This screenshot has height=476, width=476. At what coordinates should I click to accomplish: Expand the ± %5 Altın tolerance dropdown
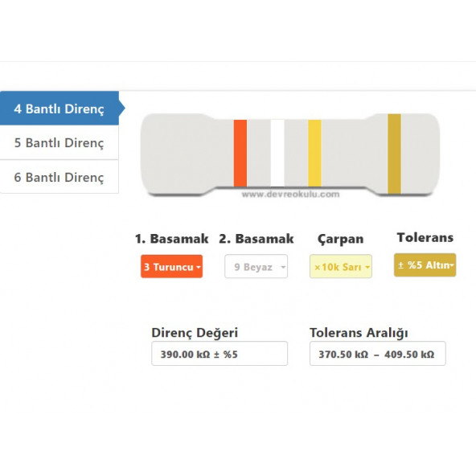(x=425, y=265)
